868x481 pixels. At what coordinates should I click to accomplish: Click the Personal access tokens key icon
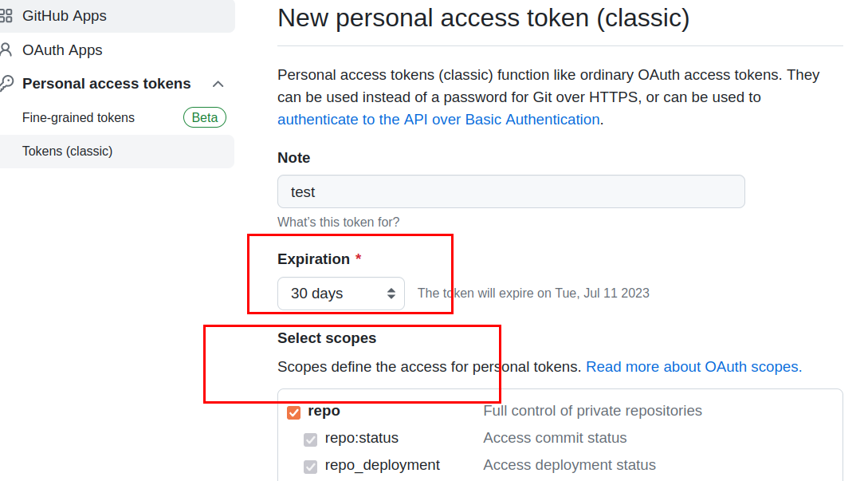tap(6, 84)
